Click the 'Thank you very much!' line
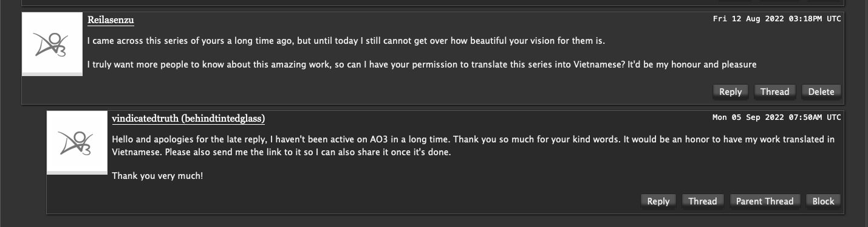The width and height of the screenshot is (868, 227). [x=157, y=176]
